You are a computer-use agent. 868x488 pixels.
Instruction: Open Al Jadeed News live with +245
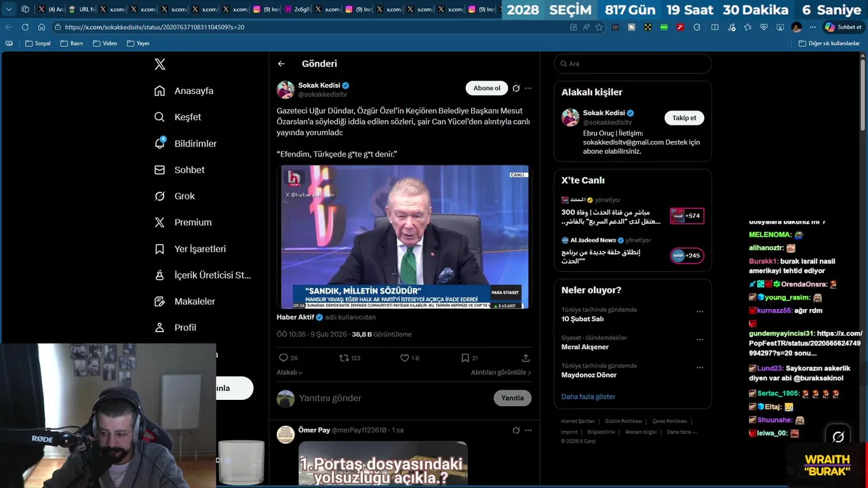pyautogui.click(x=687, y=256)
